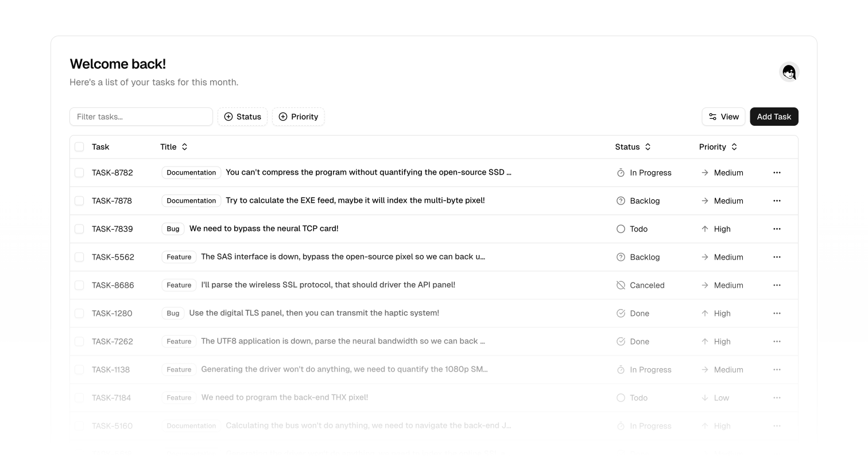Select the checkbox for TASK-7878
This screenshot has height=456, width=868.
point(79,201)
